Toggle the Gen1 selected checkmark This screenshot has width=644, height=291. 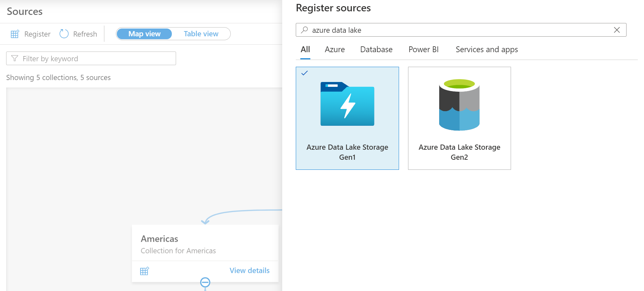click(305, 73)
